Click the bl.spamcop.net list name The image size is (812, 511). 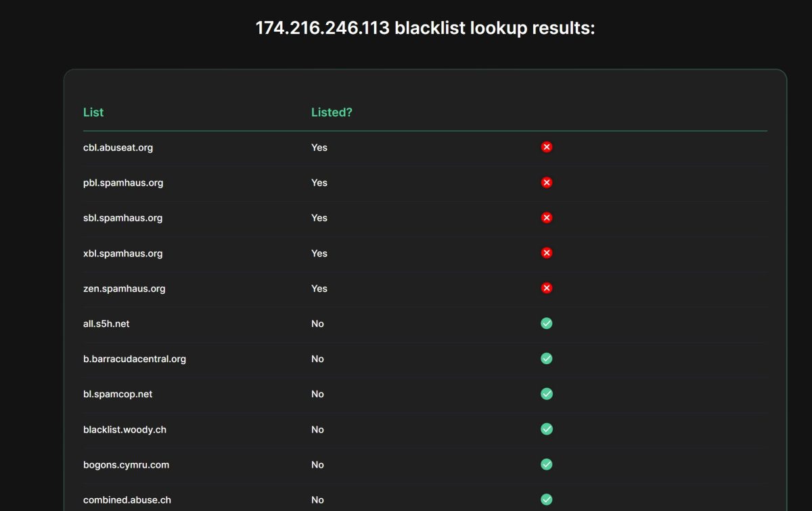tap(117, 394)
